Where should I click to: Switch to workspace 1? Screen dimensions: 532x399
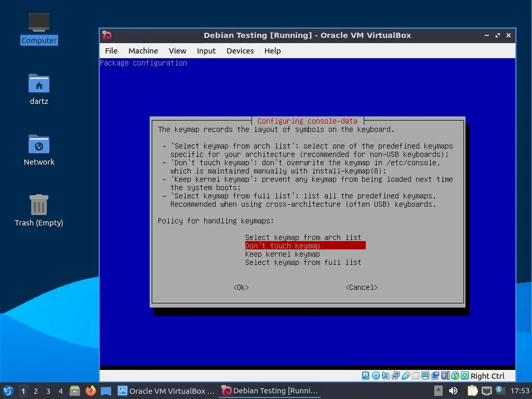[23, 391]
